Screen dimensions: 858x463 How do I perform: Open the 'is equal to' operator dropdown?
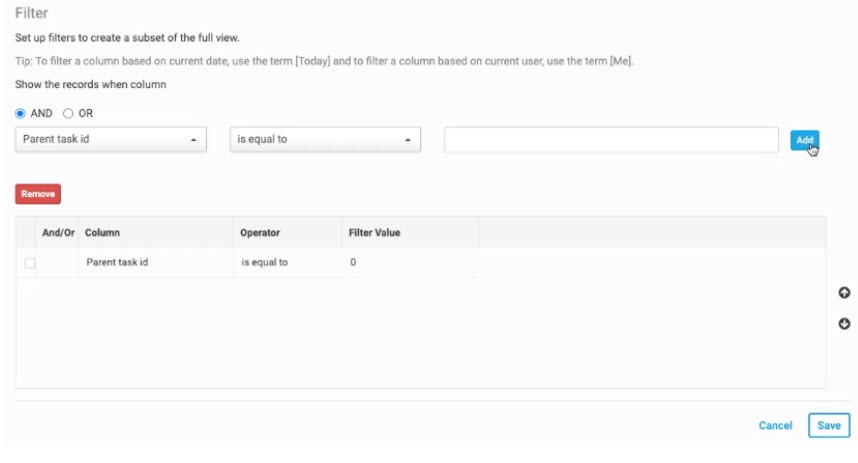point(325,139)
